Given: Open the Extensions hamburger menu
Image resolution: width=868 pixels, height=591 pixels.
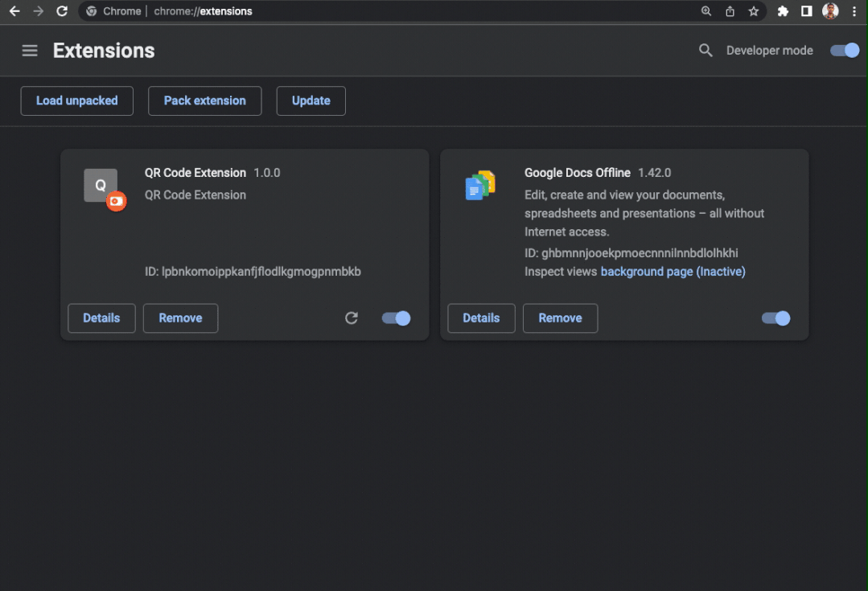Looking at the screenshot, I should [30, 51].
